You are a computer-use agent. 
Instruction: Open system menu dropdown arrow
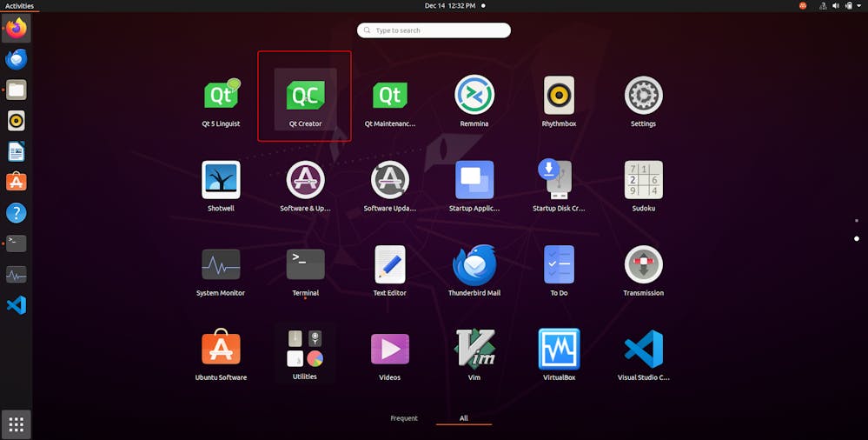[x=858, y=5]
